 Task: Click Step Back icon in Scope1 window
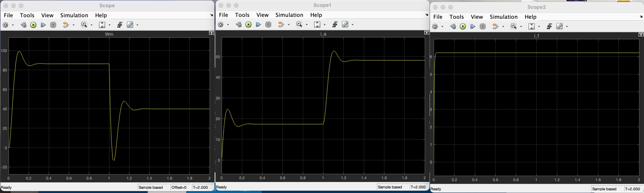[x=239, y=25]
